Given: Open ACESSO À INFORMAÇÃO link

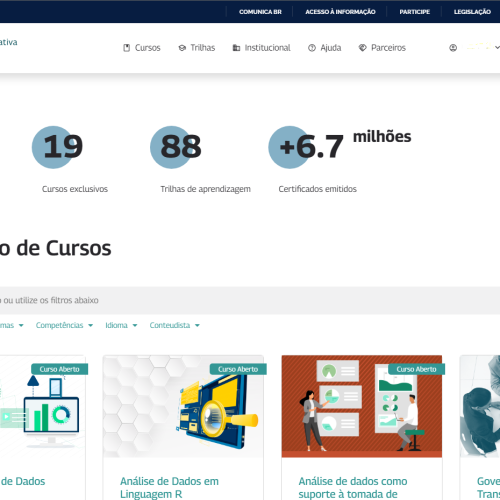Looking at the screenshot, I should [x=340, y=12].
